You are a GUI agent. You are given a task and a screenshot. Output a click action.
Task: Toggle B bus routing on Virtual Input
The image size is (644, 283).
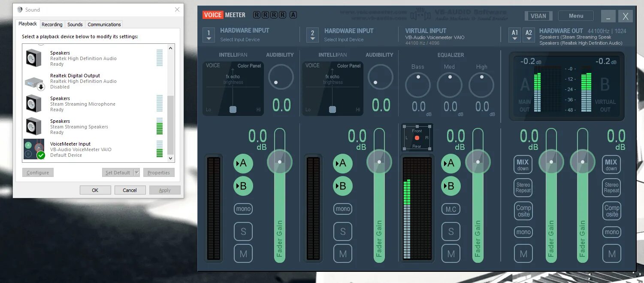pyautogui.click(x=451, y=186)
